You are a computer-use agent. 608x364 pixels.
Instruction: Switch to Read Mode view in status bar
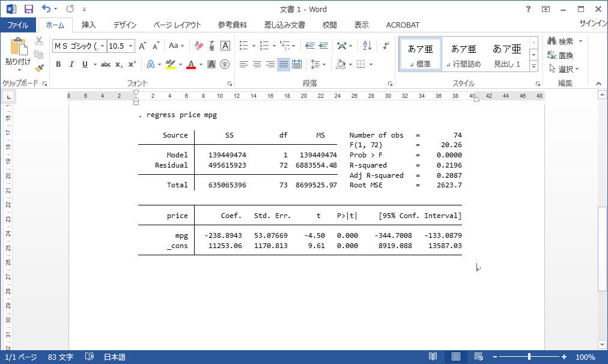pos(433,357)
